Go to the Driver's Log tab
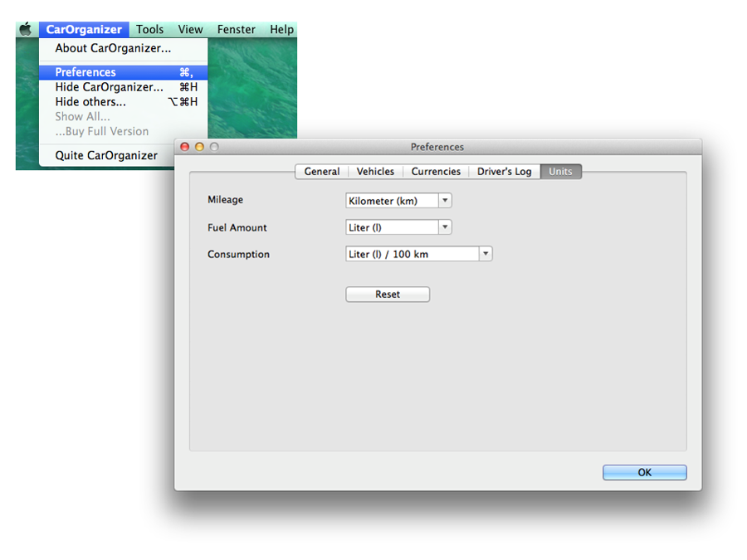Screen dimensions: 747x560 tap(504, 172)
